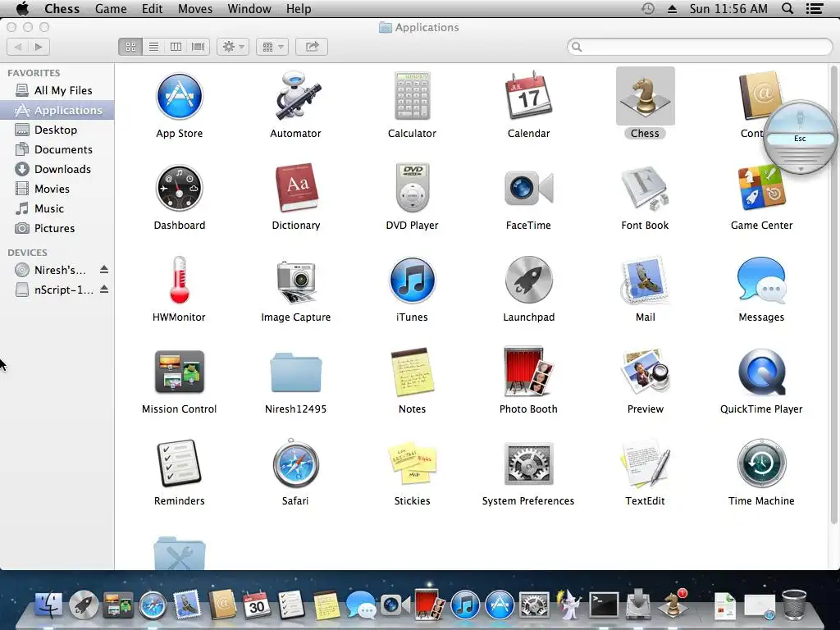Open Terminal from the Dock
The width and height of the screenshot is (840, 630).
pos(603,605)
